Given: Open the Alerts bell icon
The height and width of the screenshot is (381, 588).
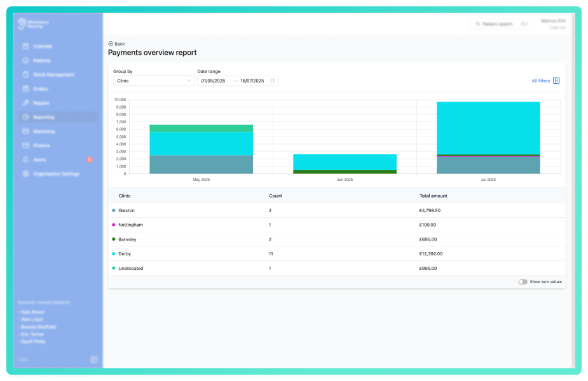Looking at the screenshot, I should click(25, 159).
